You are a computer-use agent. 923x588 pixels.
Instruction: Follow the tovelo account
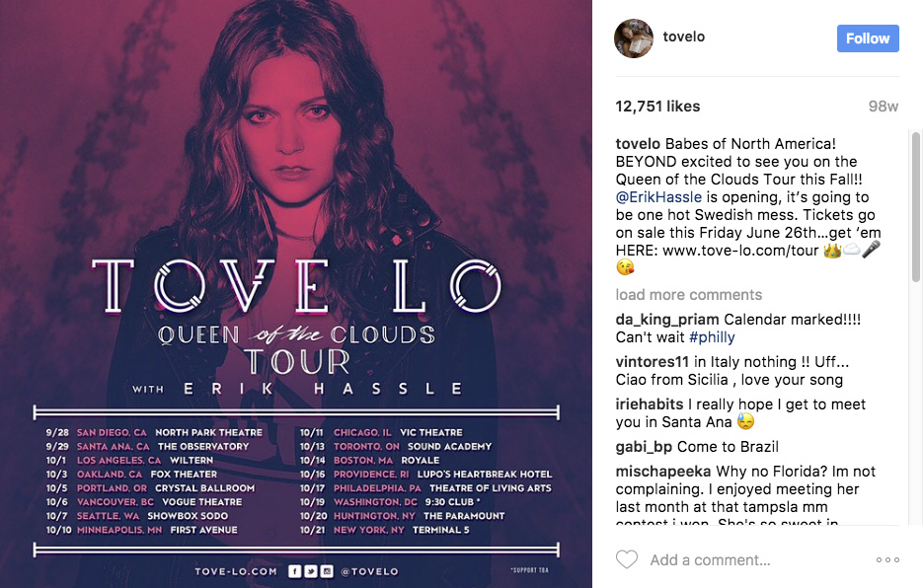pyautogui.click(x=868, y=38)
